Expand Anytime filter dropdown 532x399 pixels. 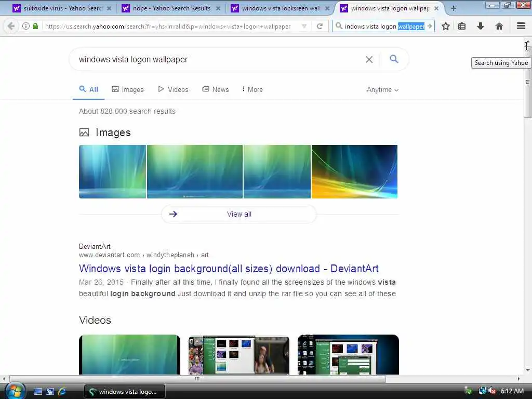[x=382, y=89]
